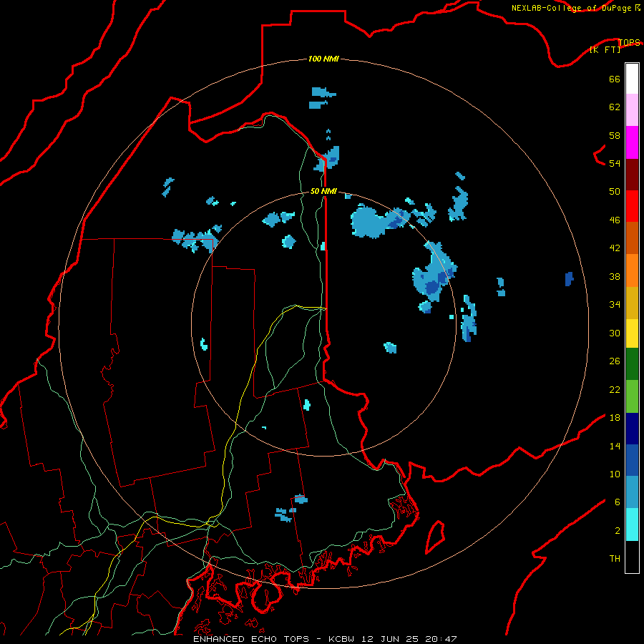Click the "12 JUN 25" date in caption
The image size is (644, 644).
[390, 639]
